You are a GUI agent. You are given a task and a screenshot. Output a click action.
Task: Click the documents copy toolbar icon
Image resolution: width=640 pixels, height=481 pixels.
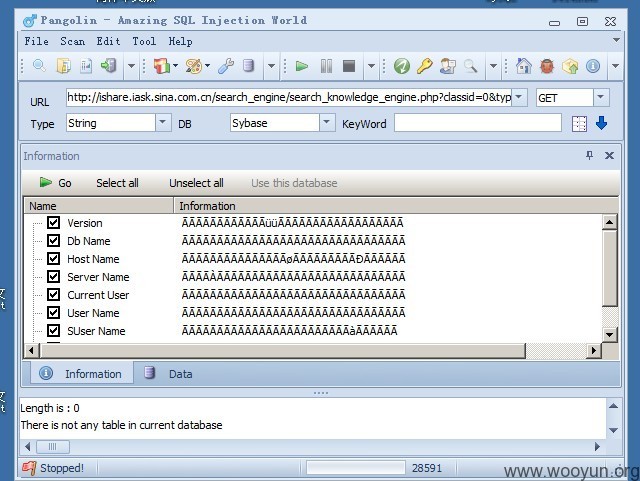(x=63, y=66)
